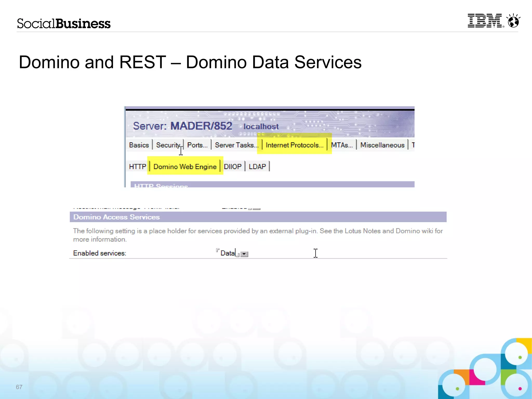Switch to the MTAs... tab
The image size is (532, 399).
click(342, 145)
